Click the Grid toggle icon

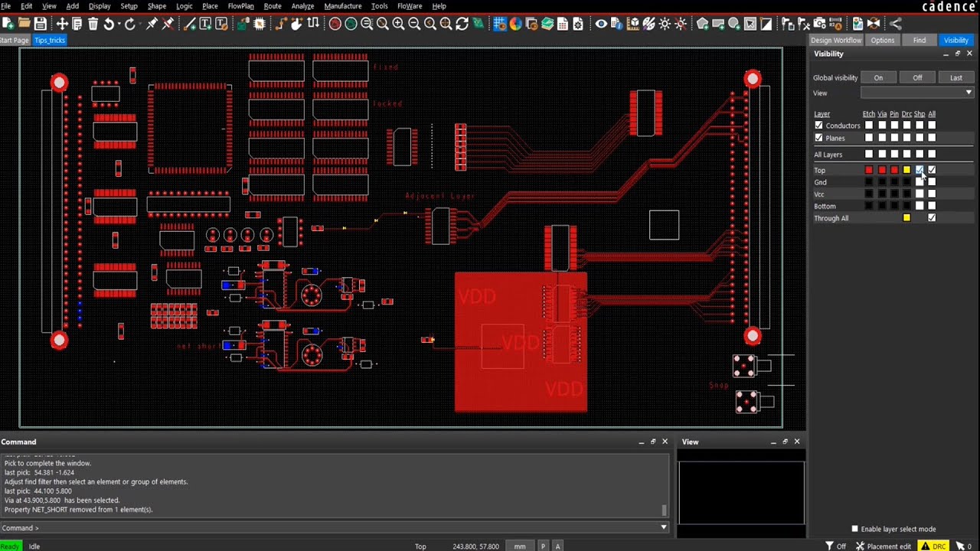coord(500,24)
